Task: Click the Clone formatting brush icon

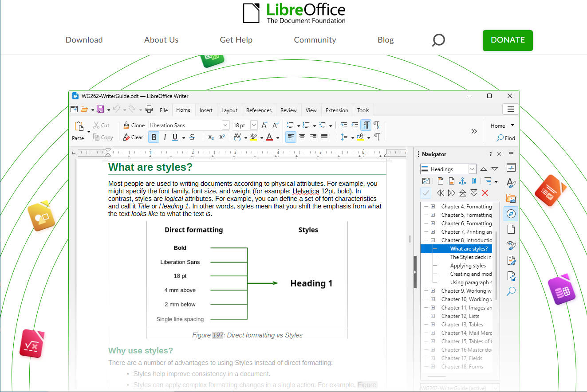Action: 126,125
